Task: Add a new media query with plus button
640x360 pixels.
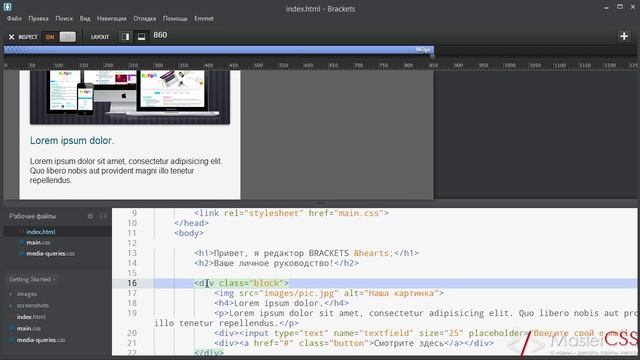Action: [x=624, y=36]
